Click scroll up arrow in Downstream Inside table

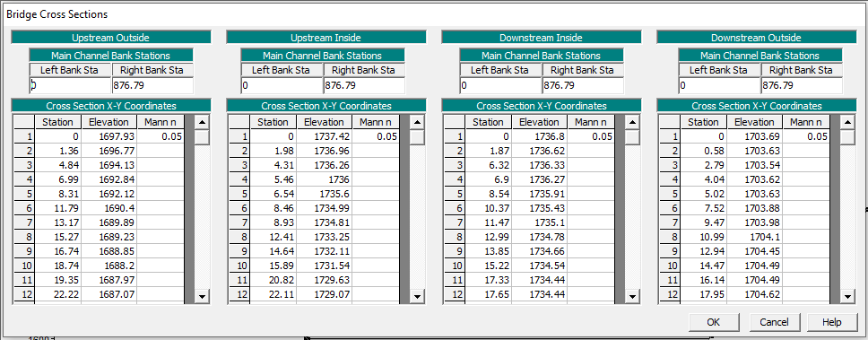(633, 122)
